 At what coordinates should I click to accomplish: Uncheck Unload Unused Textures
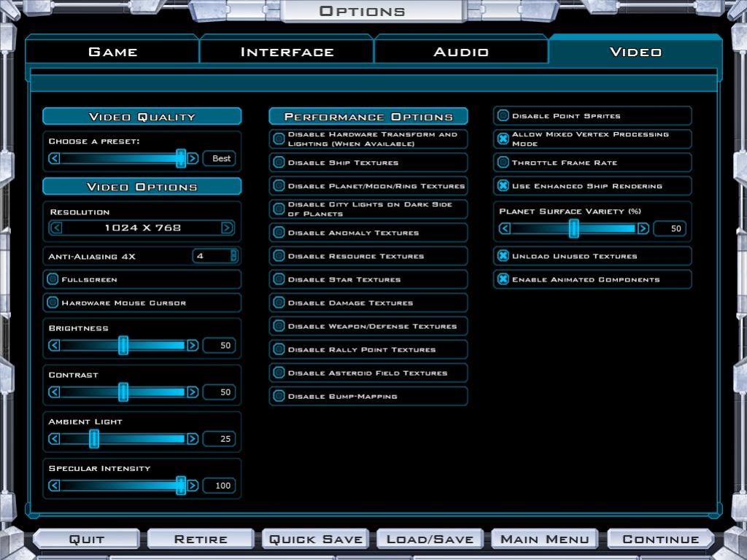[x=503, y=256]
